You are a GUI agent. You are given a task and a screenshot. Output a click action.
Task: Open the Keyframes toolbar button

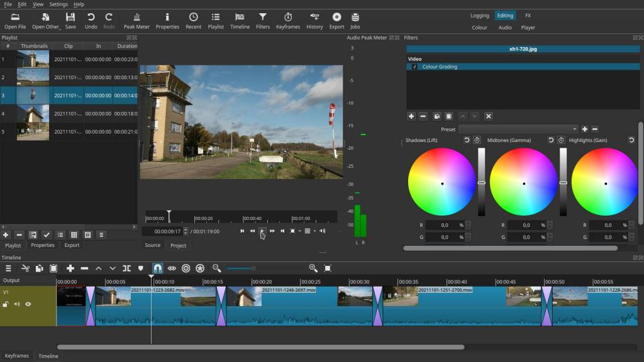[x=288, y=21]
